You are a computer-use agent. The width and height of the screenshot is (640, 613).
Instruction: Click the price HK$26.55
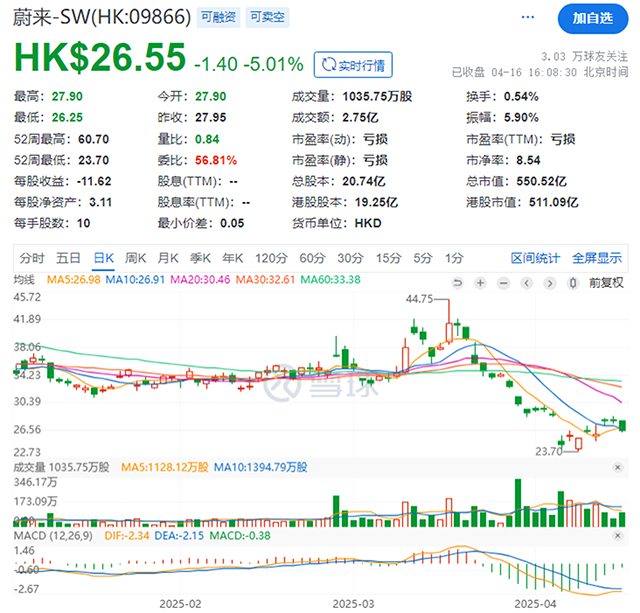100,58
